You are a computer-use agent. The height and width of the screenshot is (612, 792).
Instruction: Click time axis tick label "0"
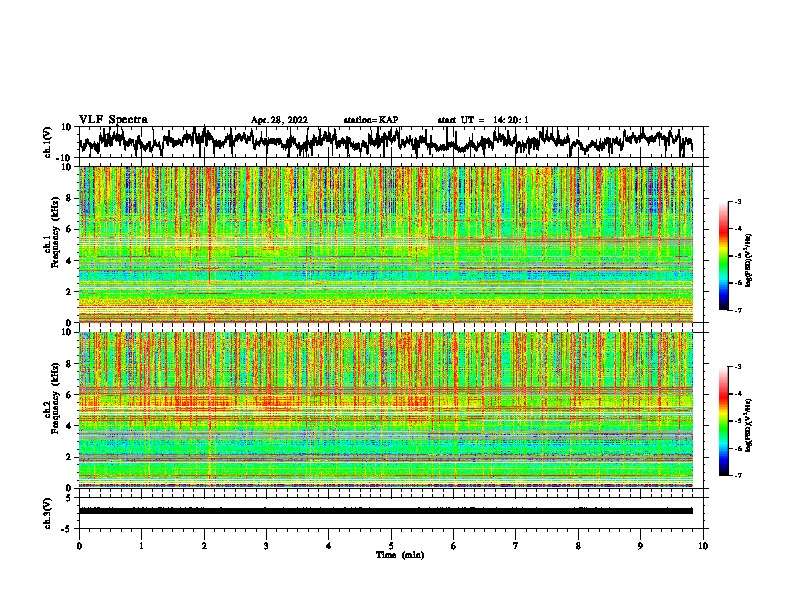coord(79,546)
